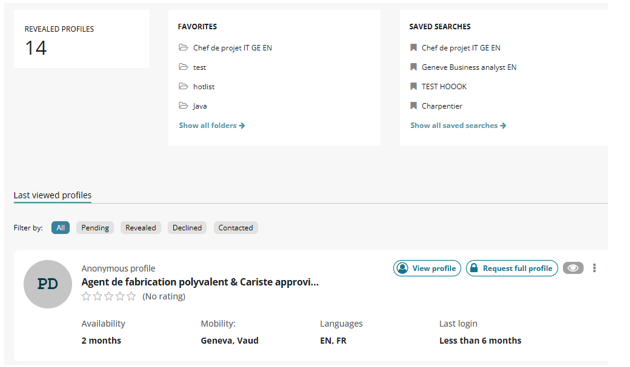Open the three-dot more options menu
630x367 pixels.
coord(594,268)
